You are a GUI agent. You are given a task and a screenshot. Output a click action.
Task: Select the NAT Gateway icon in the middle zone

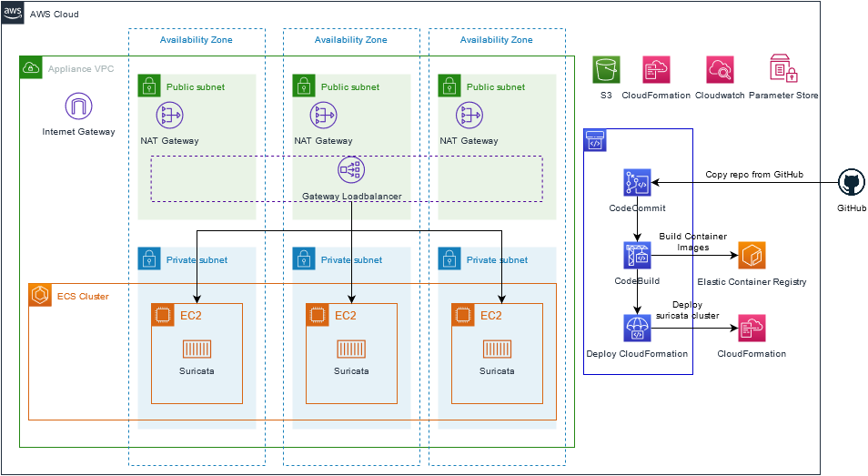(x=323, y=115)
